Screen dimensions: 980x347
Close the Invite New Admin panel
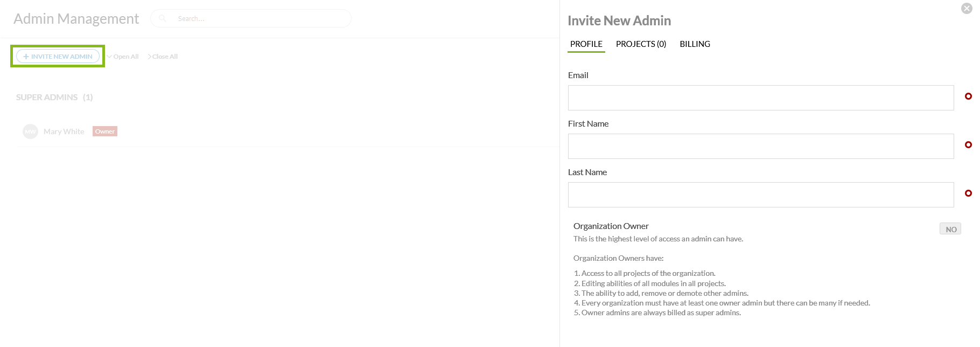click(x=967, y=8)
